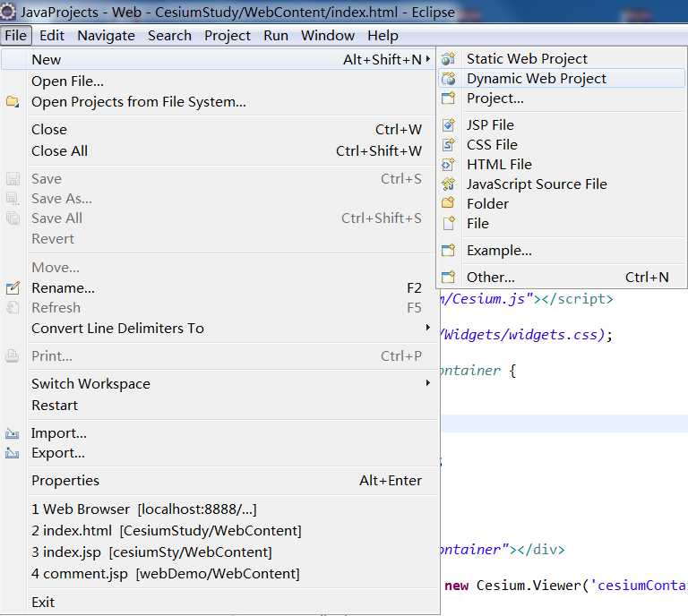The width and height of the screenshot is (688, 616).
Task: Click the Other... wizard icon
Action: [x=448, y=277]
